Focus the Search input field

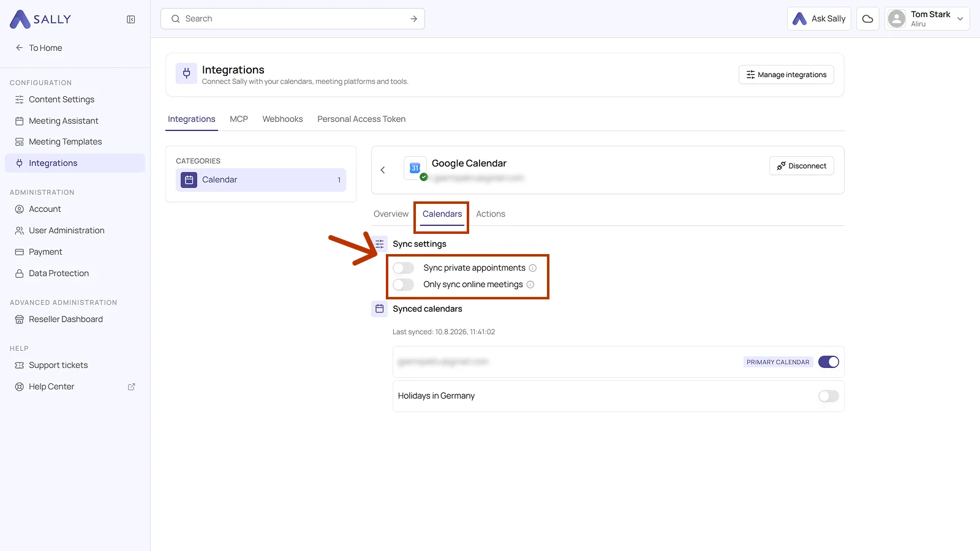pos(293,19)
